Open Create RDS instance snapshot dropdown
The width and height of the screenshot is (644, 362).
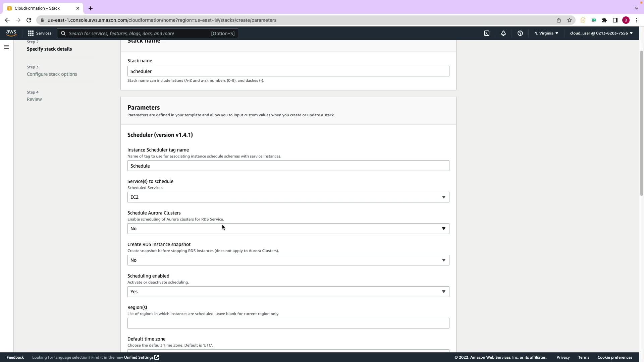coord(288,260)
